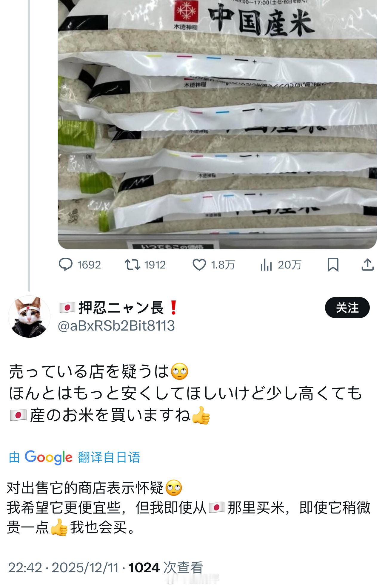Viewport: 385px width, 588px height.
Task: Share the post with the upload arrow icon
Action: (x=367, y=265)
